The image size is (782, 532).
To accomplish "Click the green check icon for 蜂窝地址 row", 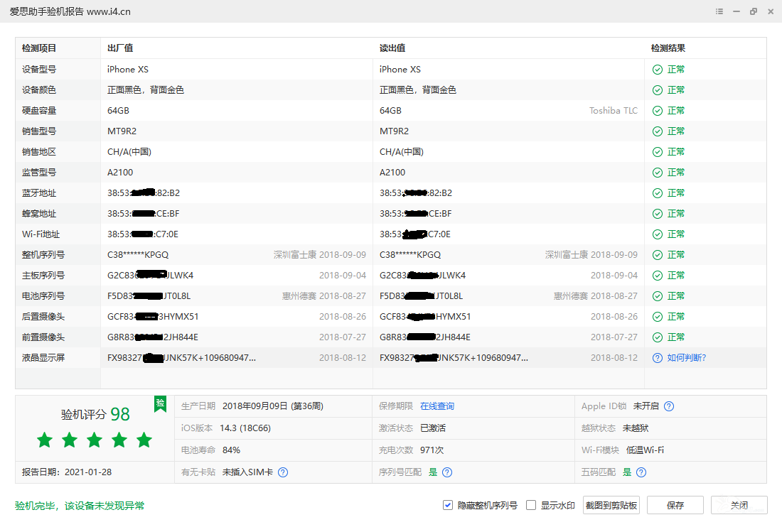I will click(658, 214).
